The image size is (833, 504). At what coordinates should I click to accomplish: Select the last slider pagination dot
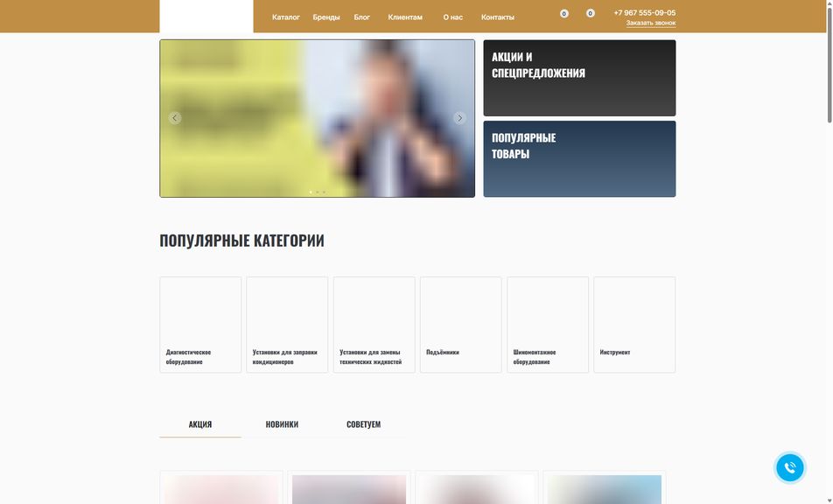(324, 192)
